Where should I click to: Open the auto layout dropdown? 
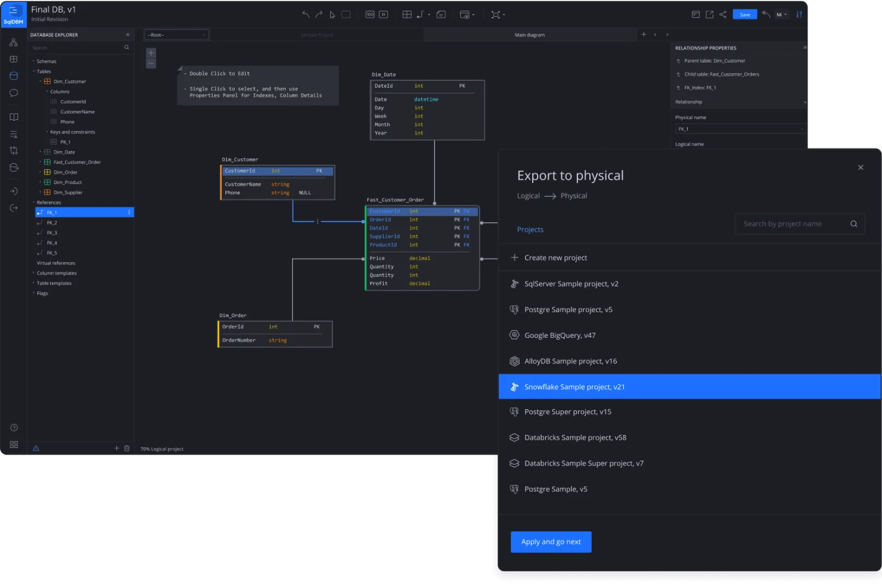tap(498, 14)
